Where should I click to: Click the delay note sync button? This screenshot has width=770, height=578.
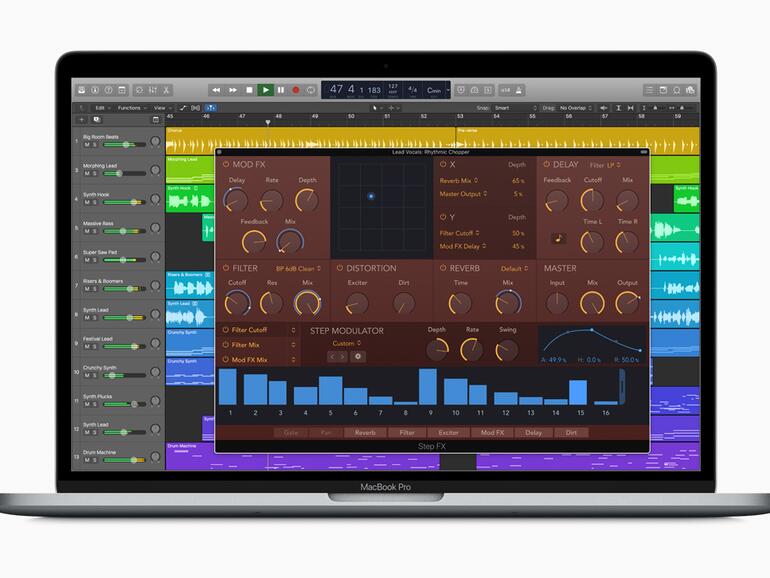[558, 239]
